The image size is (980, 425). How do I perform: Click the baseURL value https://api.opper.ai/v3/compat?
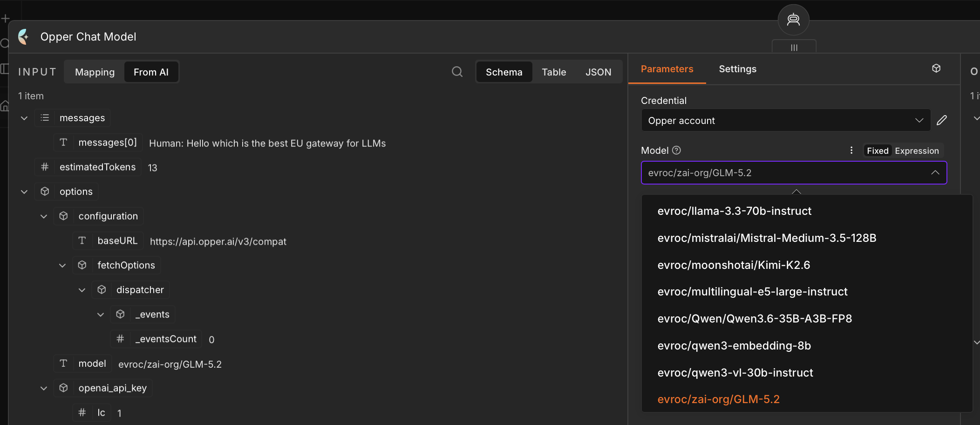(218, 241)
